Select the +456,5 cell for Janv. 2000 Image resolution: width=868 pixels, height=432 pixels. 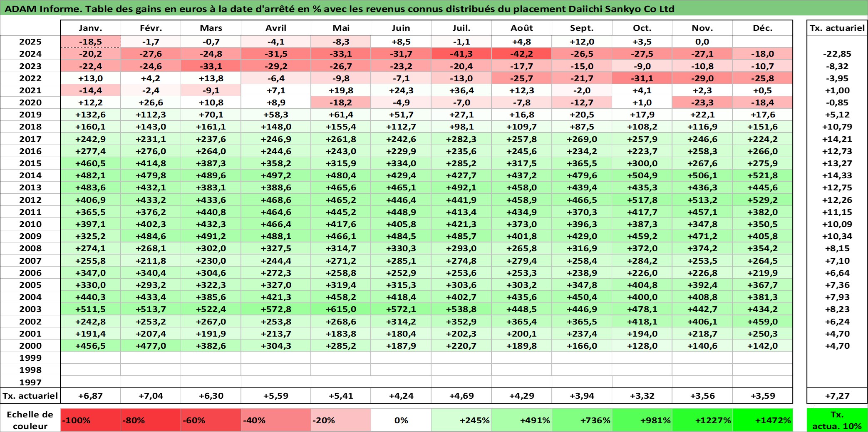[91, 346]
